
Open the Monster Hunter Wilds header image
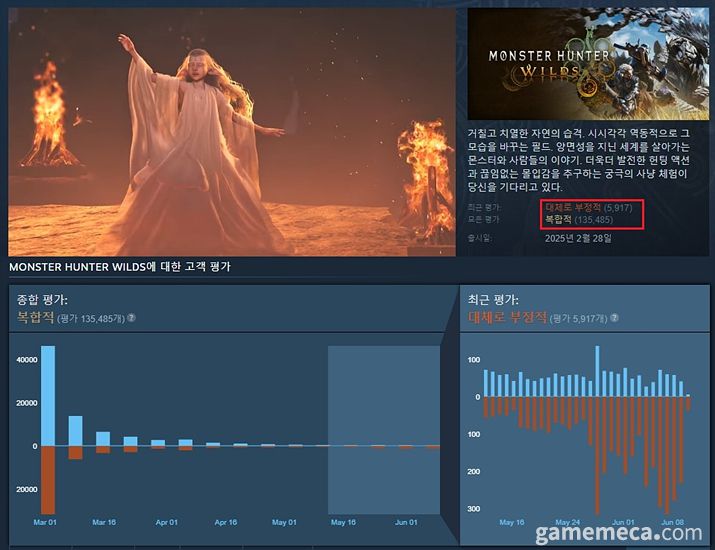click(585, 65)
